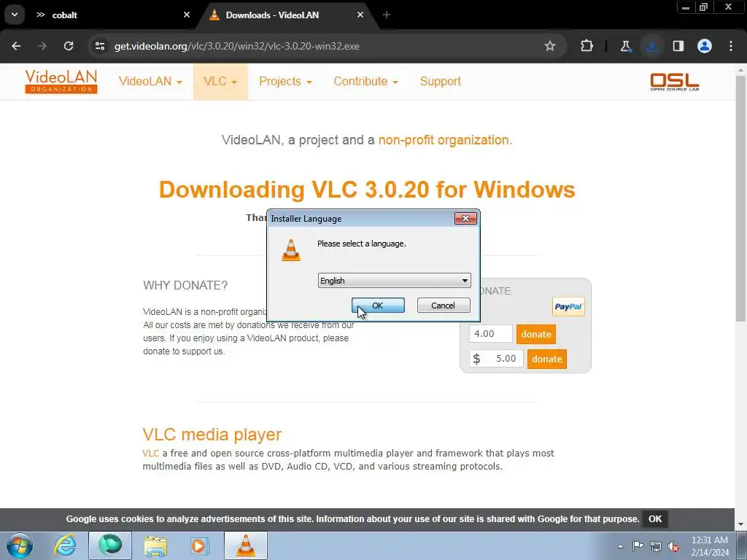
Task: Open a new browser tab
Action: pos(387,15)
